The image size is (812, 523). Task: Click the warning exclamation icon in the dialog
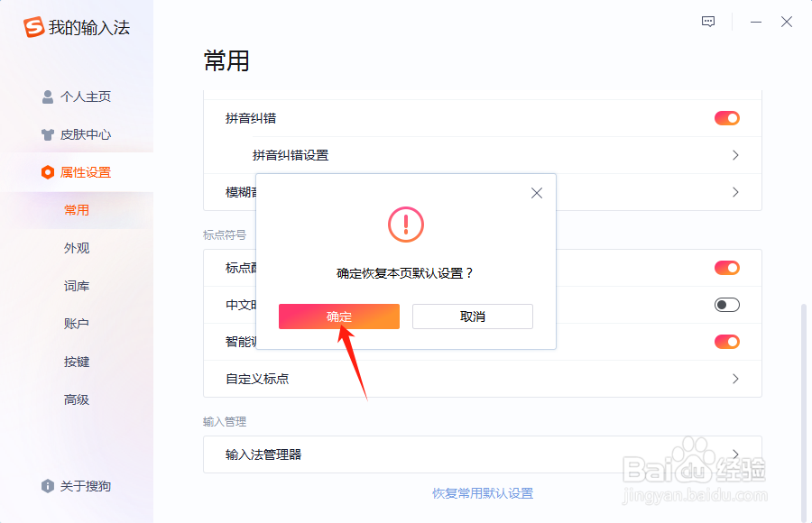pyautogui.click(x=406, y=225)
